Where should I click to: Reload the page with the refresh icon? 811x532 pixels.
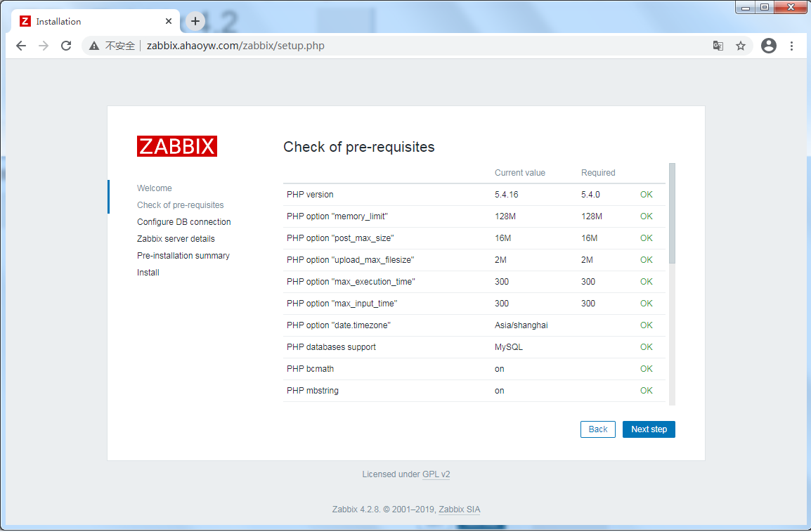coord(66,46)
